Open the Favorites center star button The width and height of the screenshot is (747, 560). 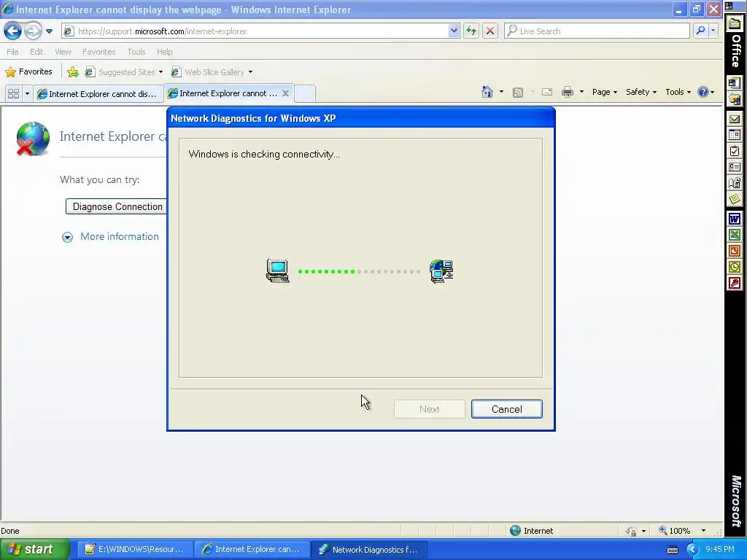[28, 72]
